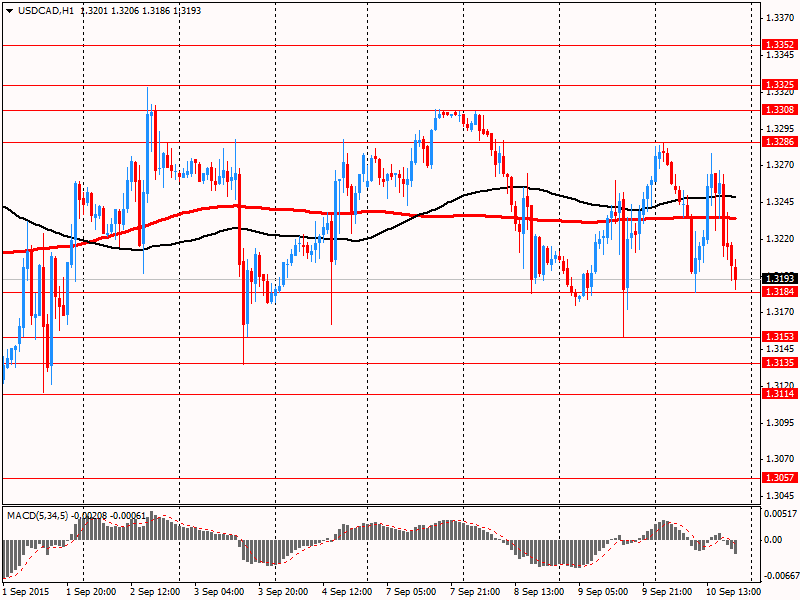Screen dimensions: 800x600
Task: Select the 1.3286 red price level label
Action: 780,142
